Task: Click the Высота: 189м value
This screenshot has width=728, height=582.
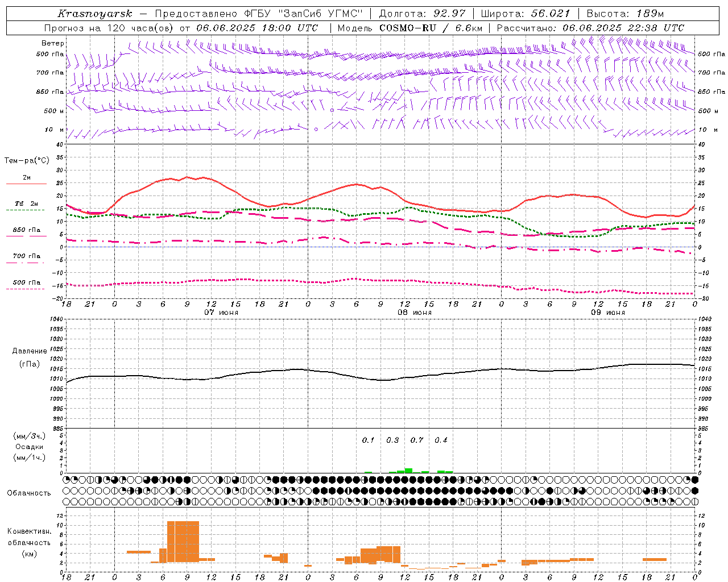Action: coord(625,14)
